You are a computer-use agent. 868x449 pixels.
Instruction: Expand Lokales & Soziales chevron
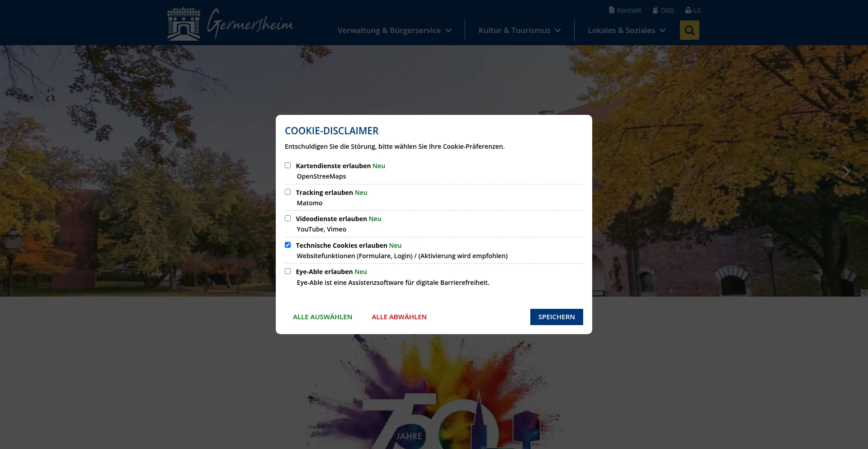(x=663, y=30)
